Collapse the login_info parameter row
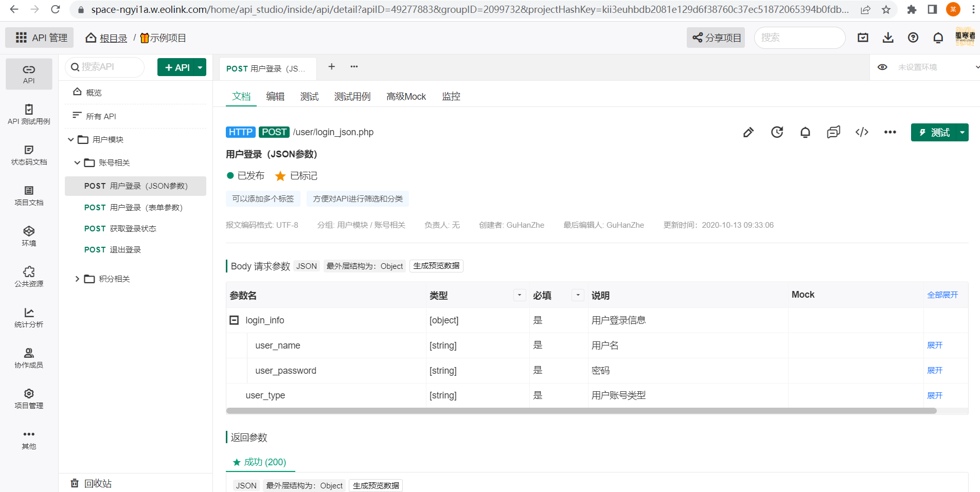Screen dimensions: 980x492 point(234,320)
